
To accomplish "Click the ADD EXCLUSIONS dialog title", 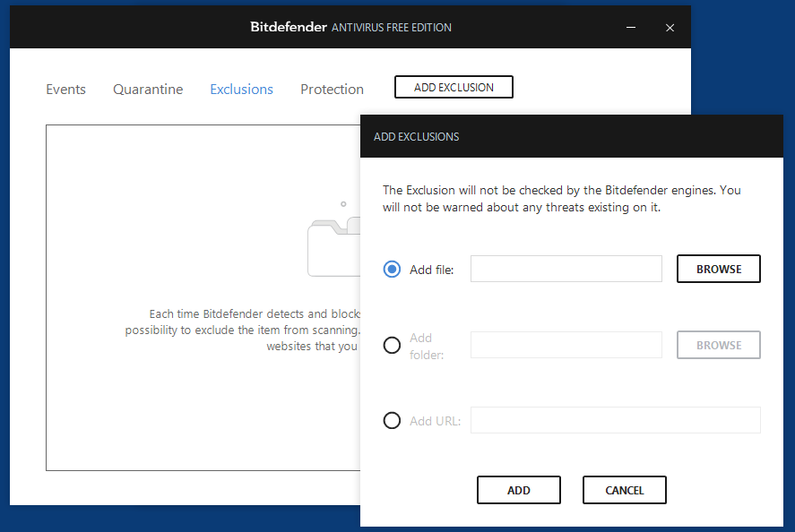I will (416, 137).
